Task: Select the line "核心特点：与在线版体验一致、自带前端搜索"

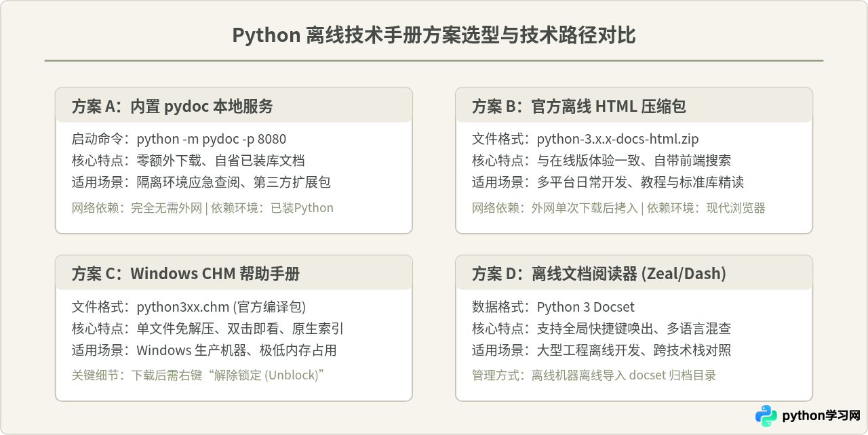Action: click(601, 161)
